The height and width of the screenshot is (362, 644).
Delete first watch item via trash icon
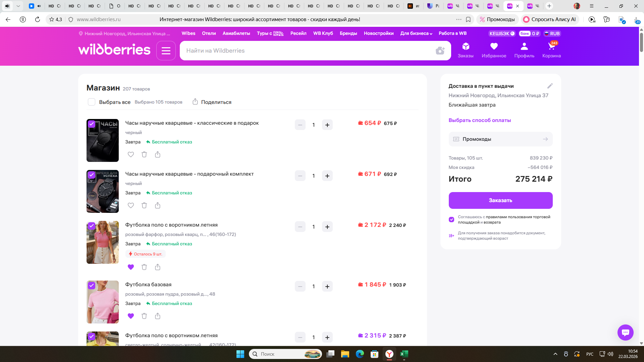[144, 155]
